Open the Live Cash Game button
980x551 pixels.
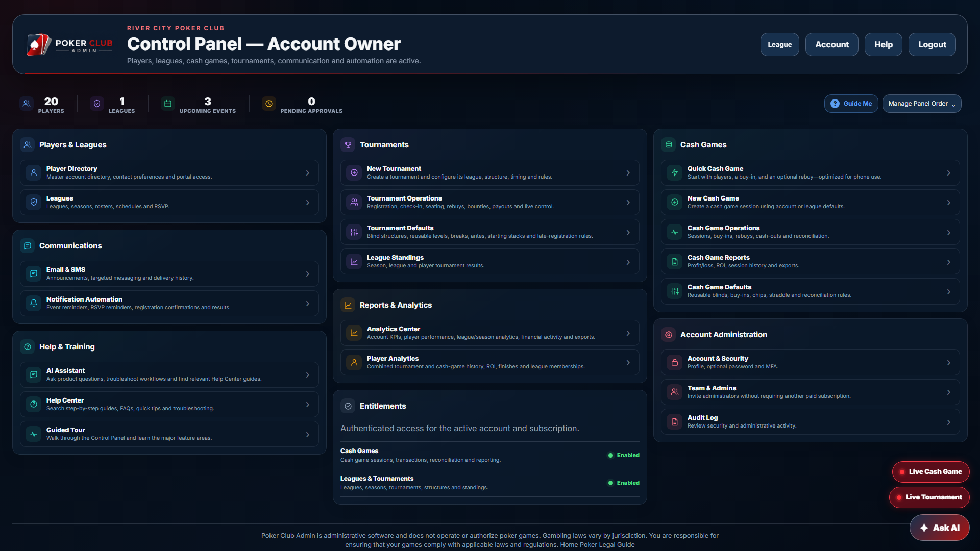tap(931, 472)
